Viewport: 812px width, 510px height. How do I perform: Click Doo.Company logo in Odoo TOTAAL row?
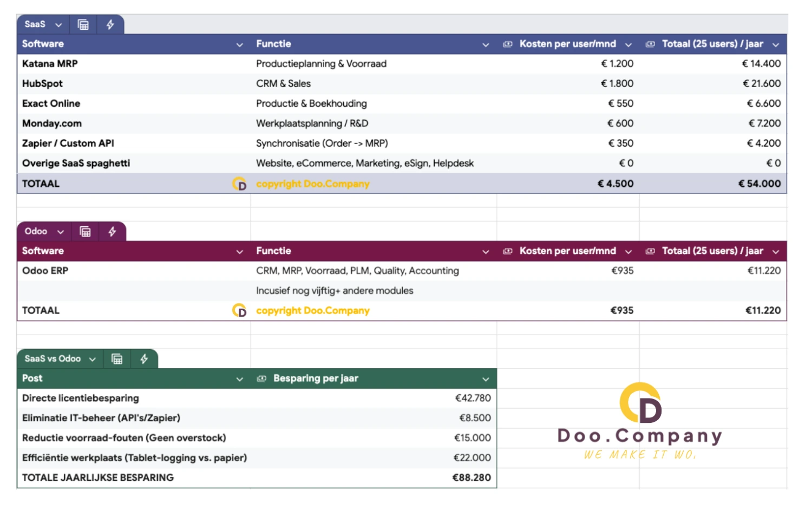pyautogui.click(x=239, y=311)
